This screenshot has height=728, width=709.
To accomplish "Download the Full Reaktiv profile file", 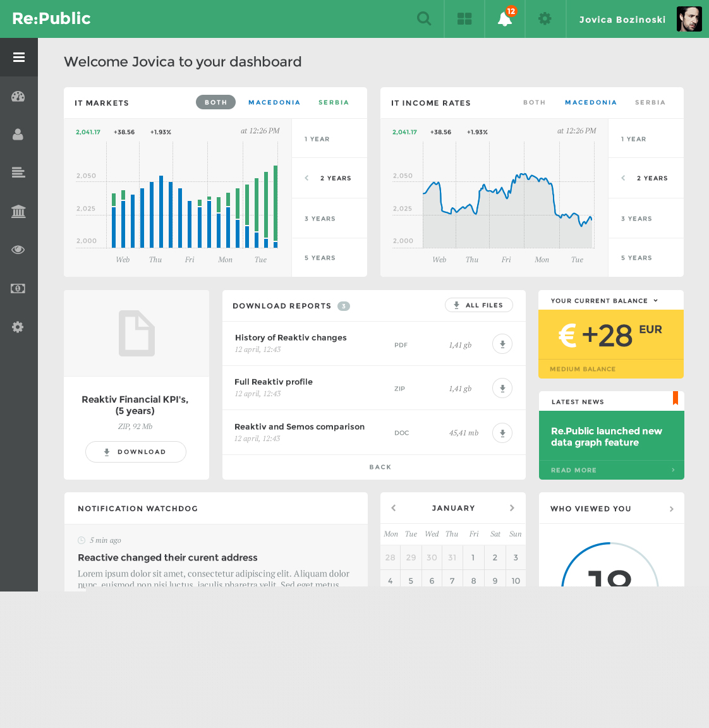I will (x=502, y=389).
